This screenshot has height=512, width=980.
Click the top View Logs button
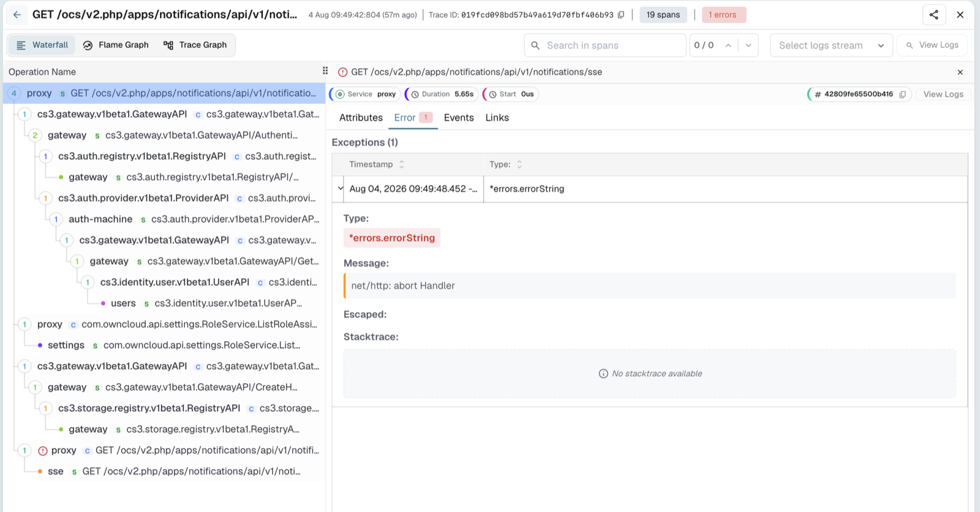(x=932, y=45)
